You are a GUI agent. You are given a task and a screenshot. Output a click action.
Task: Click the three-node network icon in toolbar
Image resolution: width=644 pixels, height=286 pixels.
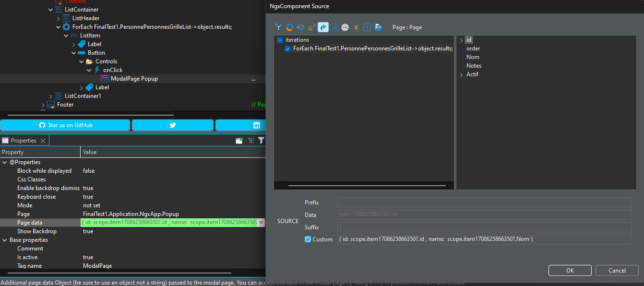[x=279, y=27]
